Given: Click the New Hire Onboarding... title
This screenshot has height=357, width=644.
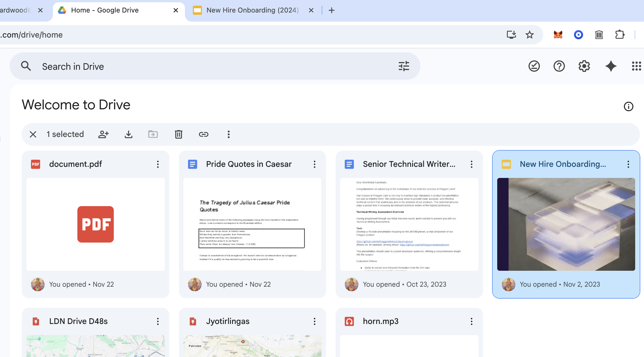Looking at the screenshot, I should [563, 164].
